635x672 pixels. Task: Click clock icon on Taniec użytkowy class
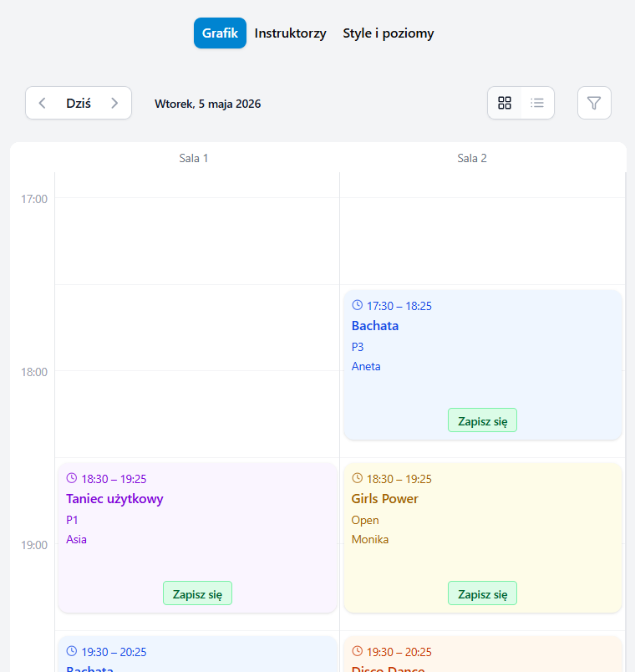point(72,478)
